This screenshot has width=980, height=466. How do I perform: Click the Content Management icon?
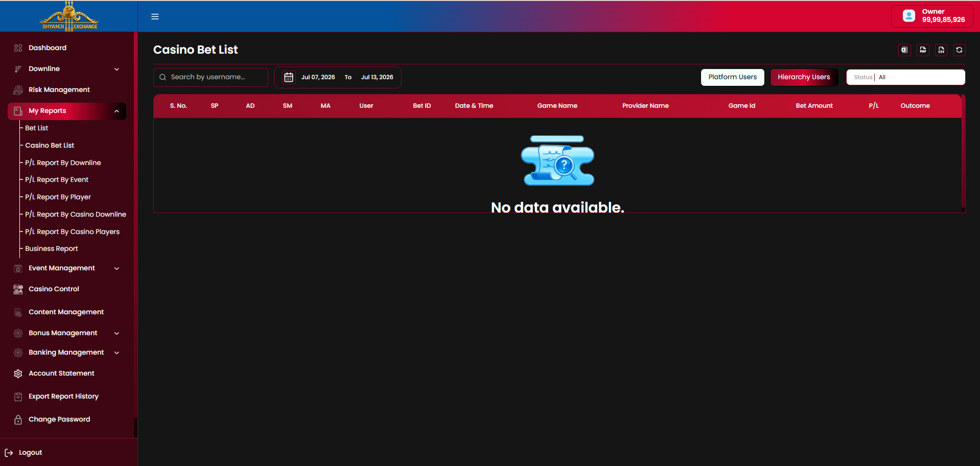(18, 312)
